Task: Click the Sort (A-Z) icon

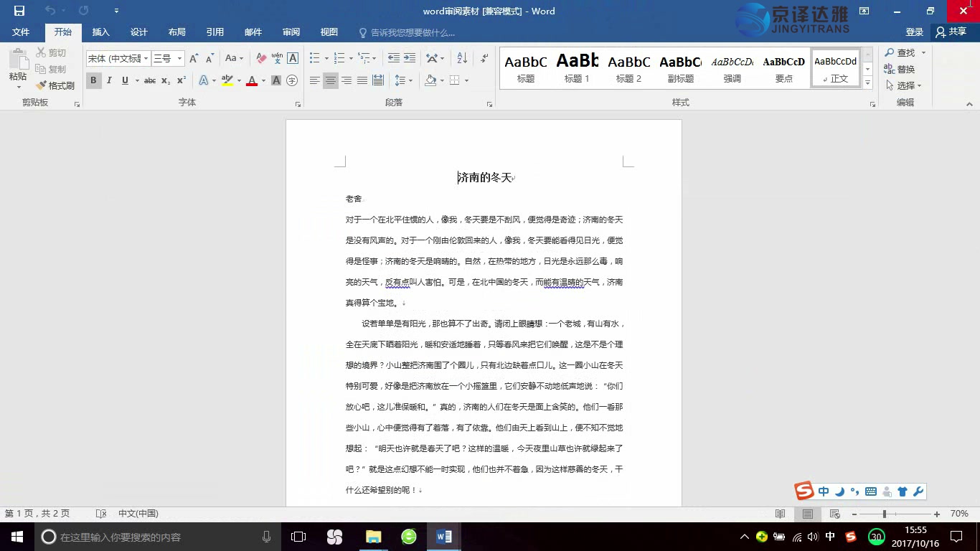Action: pyautogui.click(x=462, y=59)
